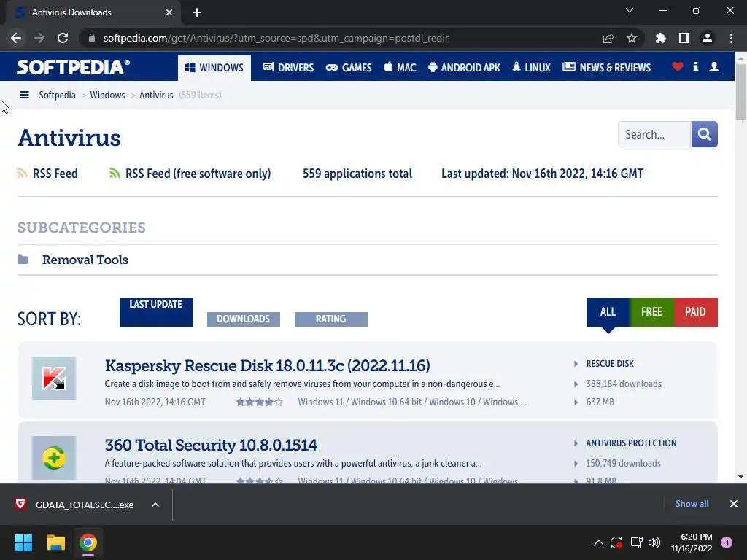Click the green RSS free software icon
The image size is (747, 560).
[115, 174]
